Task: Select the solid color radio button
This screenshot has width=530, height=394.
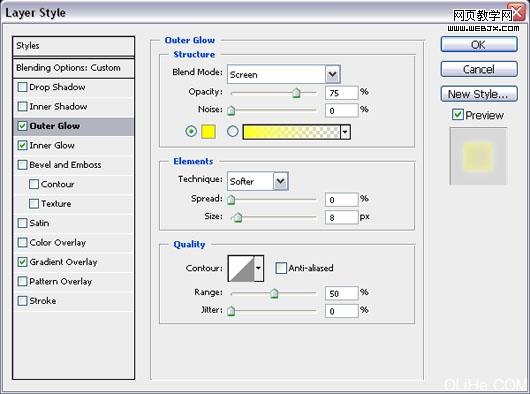Action: tap(191, 131)
